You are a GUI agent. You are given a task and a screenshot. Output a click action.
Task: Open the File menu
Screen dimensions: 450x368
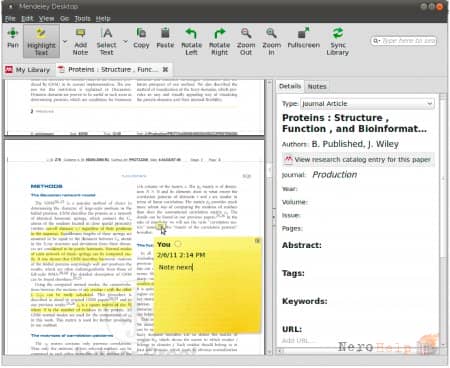[x=10, y=18]
